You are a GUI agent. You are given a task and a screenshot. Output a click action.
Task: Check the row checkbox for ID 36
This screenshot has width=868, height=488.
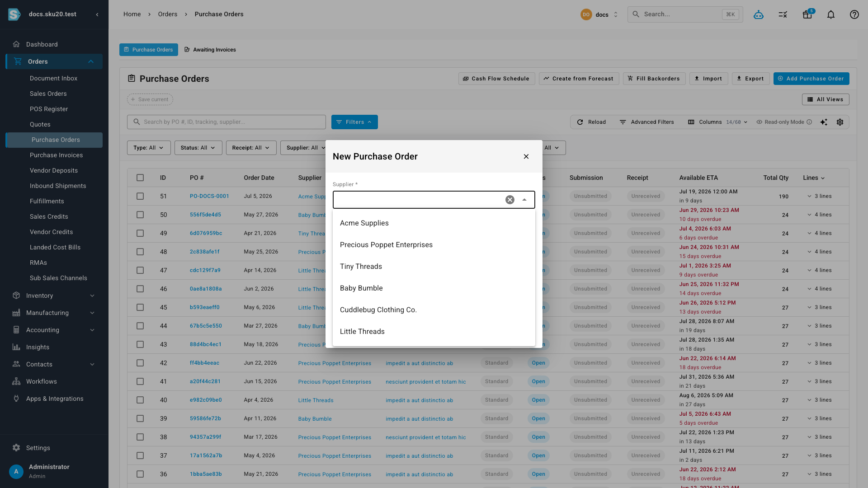(x=140, y=474)
